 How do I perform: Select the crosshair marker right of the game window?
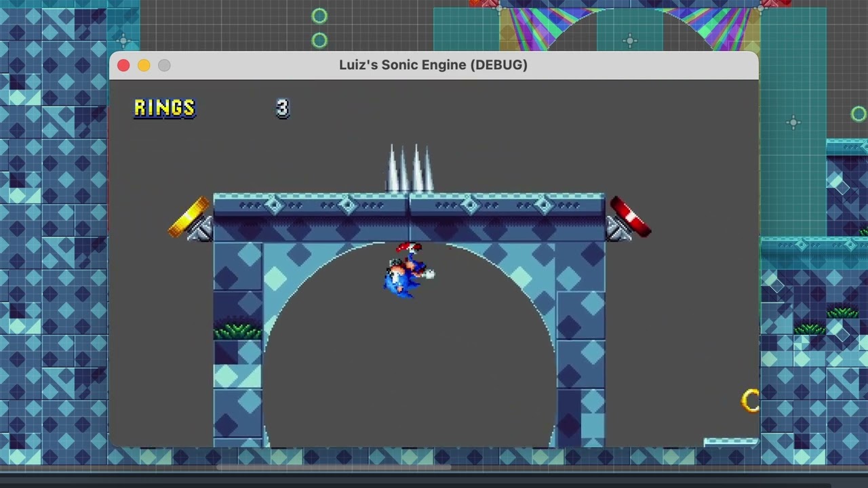click(x=793, y=123)
